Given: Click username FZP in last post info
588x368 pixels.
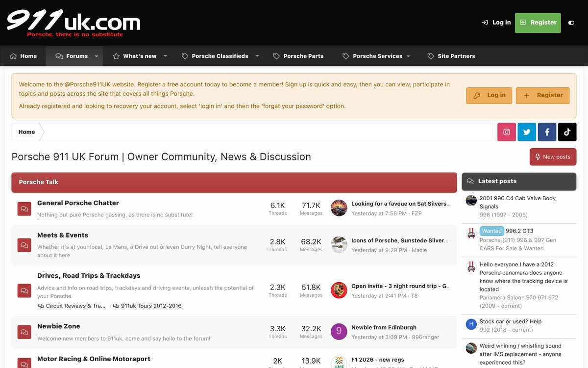Looking at the screenshot, I should (416, 213).
